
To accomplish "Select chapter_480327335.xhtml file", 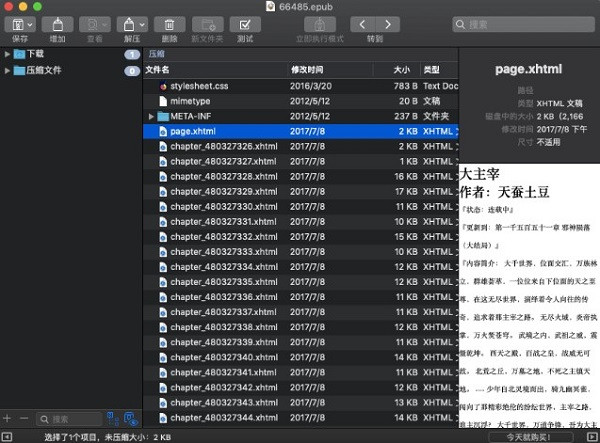I will 301,282.
